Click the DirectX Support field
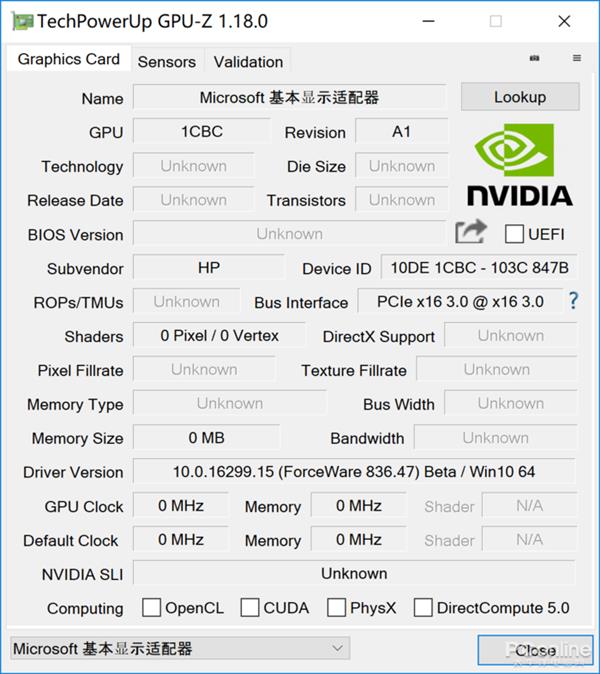 coord(511,336)
